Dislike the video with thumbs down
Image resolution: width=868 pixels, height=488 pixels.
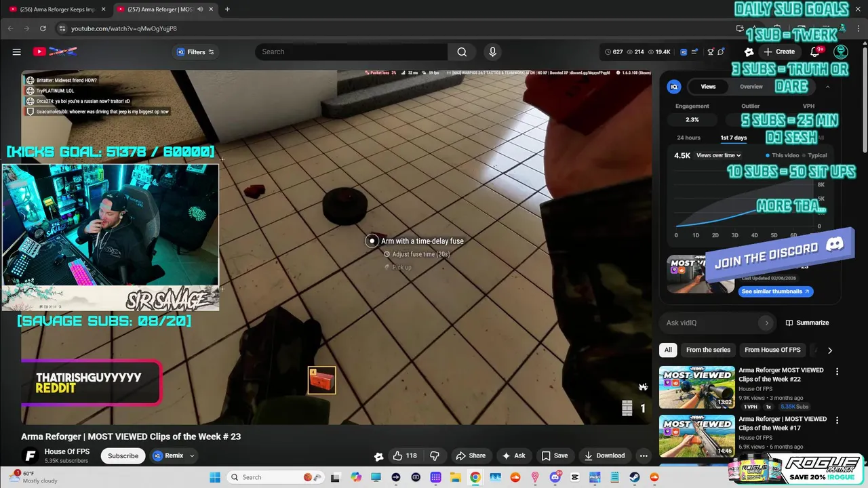point(435,455)
